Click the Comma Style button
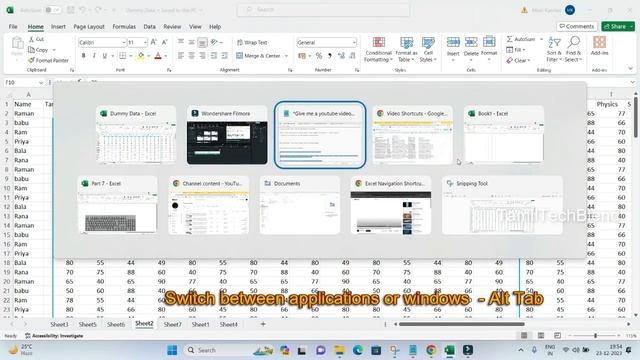The height and width of the screenshot is (360, 640). coord(329,56)
